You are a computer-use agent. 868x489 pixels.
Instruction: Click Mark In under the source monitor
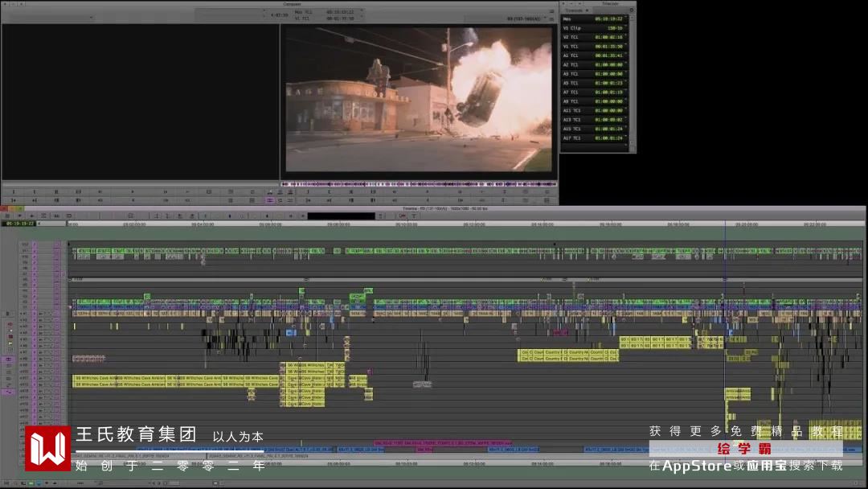pos(14,191)
